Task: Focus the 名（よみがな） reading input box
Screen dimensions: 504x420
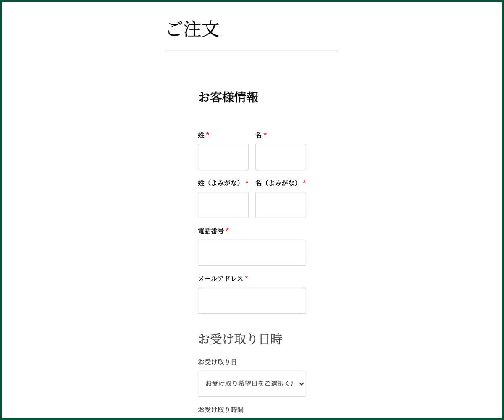Action: coord(281,205)
